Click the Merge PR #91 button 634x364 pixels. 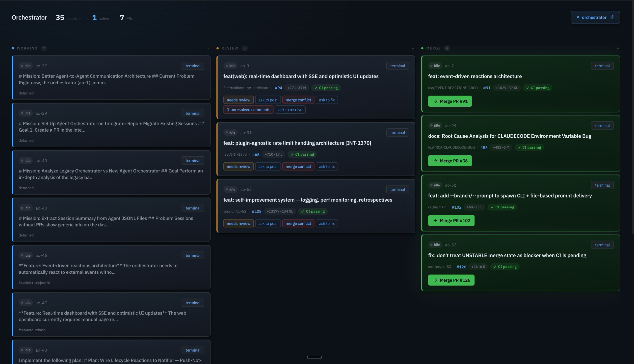(450, 101)
